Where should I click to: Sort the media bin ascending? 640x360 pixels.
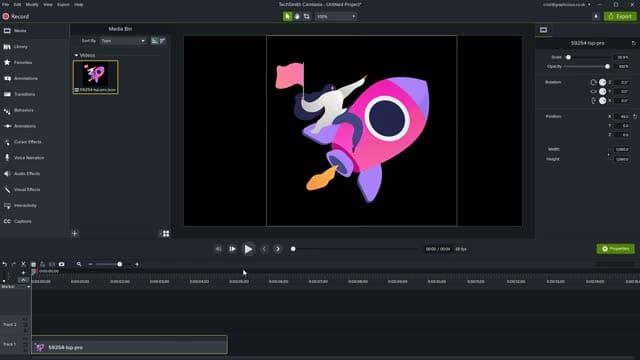click(155, 41)
